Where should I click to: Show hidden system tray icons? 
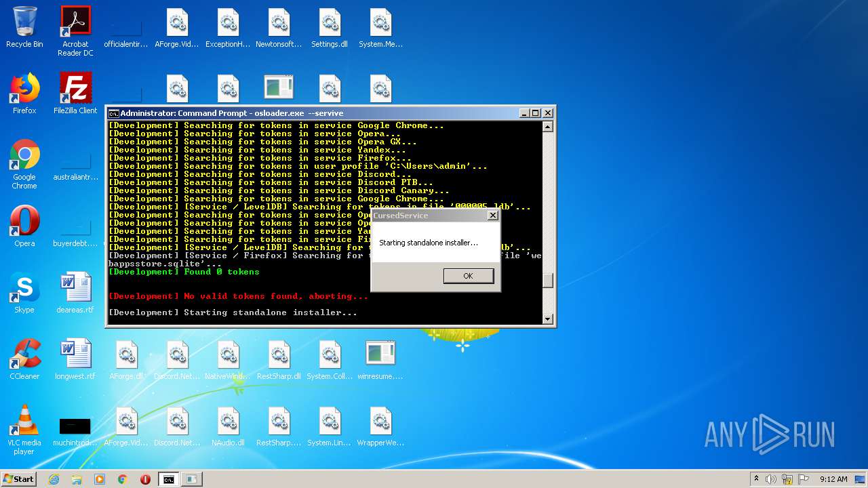[x=756, y=479]
